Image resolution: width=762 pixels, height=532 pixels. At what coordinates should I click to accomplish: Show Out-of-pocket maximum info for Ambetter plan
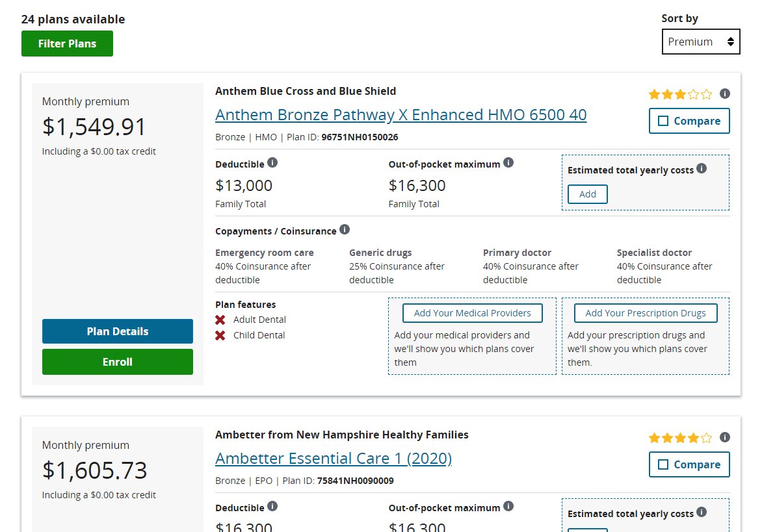coord(508,506)
